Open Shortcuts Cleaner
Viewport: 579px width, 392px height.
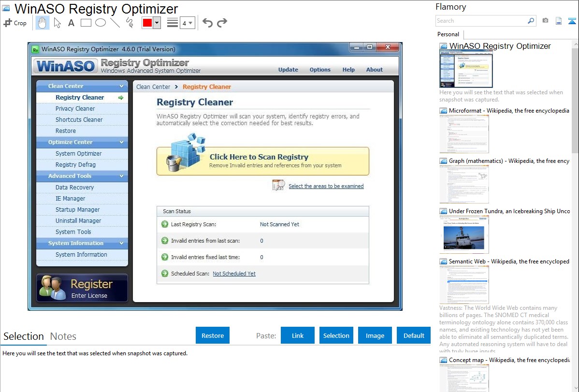tap(82, 120)
